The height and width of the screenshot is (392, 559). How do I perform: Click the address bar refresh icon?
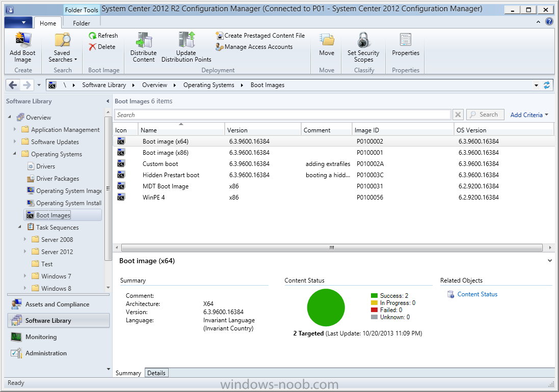(547, 85)
